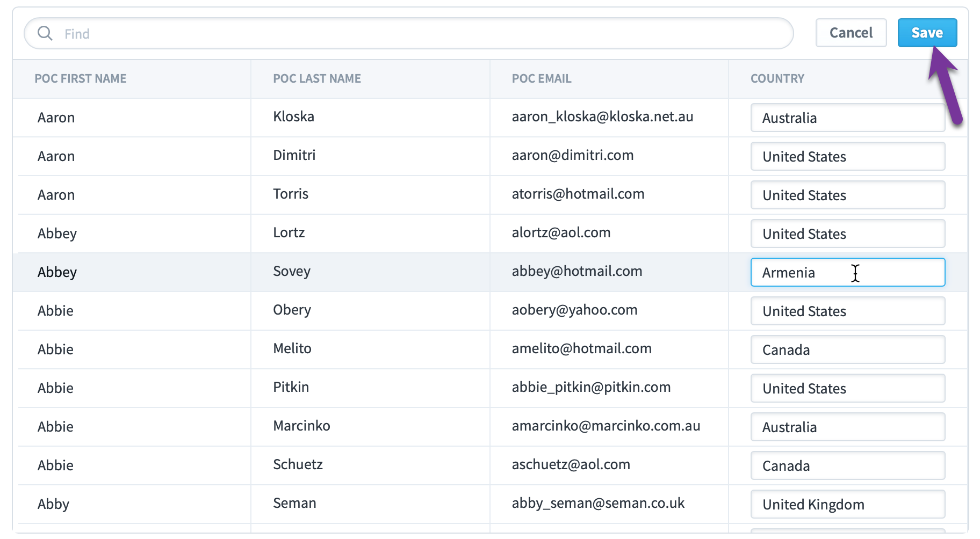Click the Country column header
Viewport: 980px width, 539px height.
[777, 78]
